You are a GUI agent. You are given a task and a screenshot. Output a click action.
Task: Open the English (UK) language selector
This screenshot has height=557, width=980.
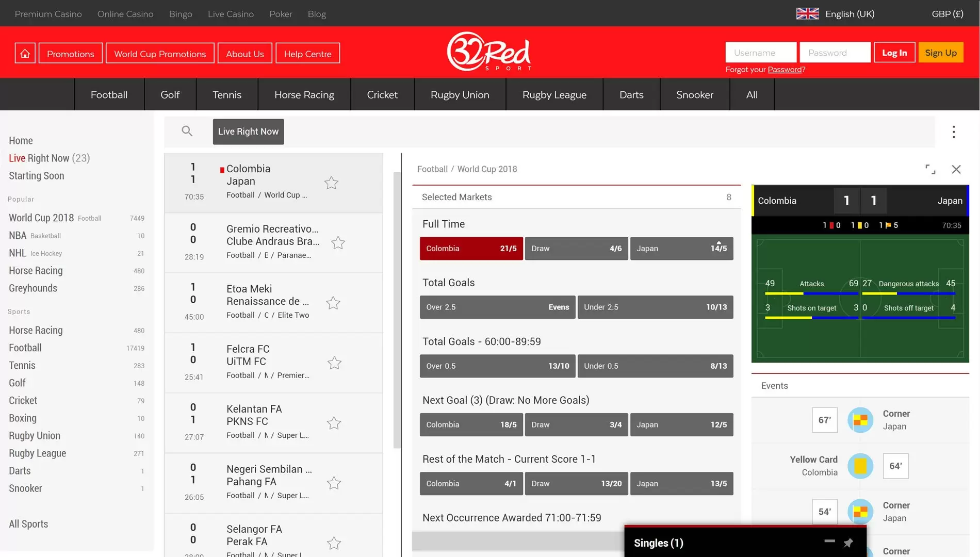pos(836,14)
